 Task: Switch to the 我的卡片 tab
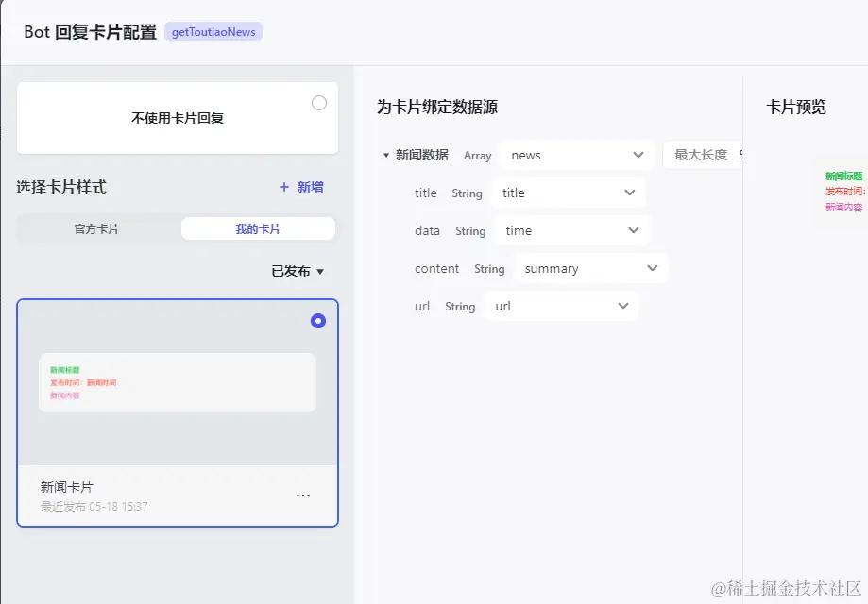258,229
